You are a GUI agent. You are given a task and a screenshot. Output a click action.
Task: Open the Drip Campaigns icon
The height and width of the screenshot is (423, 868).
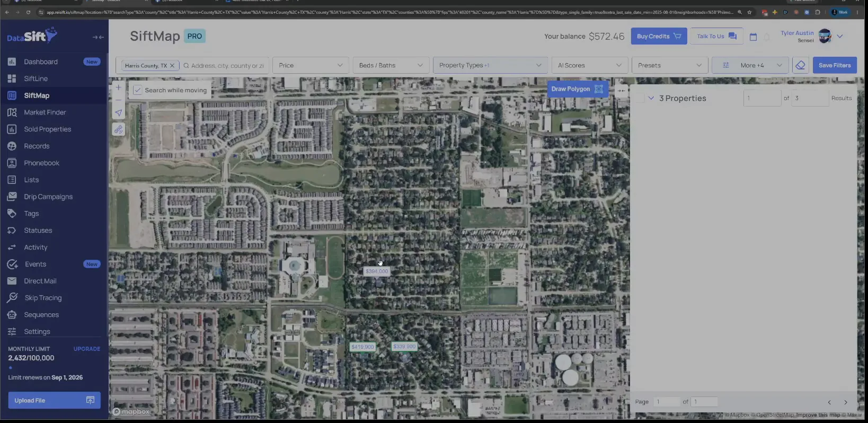coord(12,197)
